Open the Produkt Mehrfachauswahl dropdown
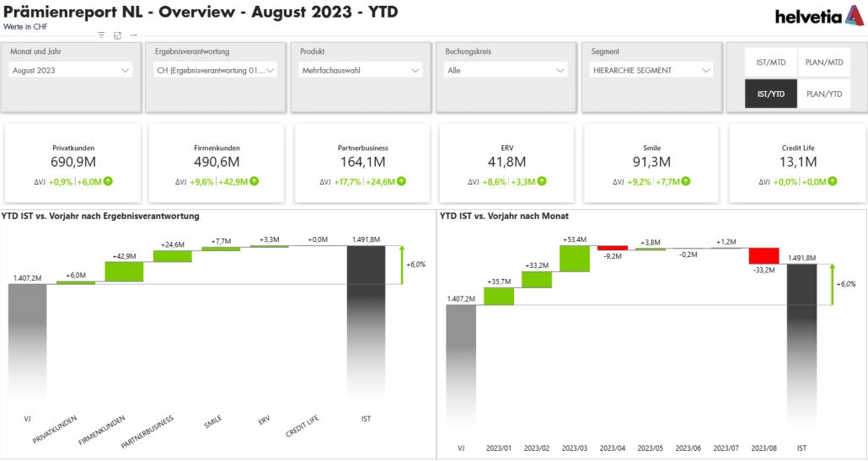The height and width of the screenshot is (461, 868). click(361, 71)
